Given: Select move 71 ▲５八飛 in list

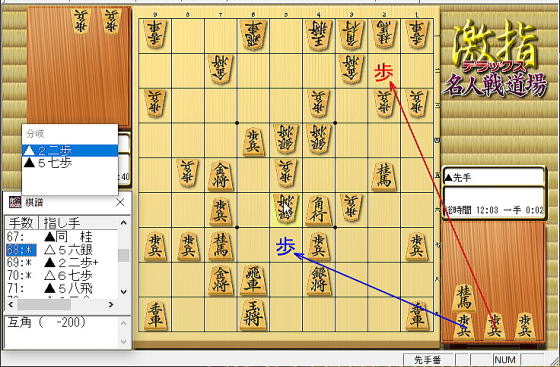Looking at the screenshot, I should pos(61,288).
